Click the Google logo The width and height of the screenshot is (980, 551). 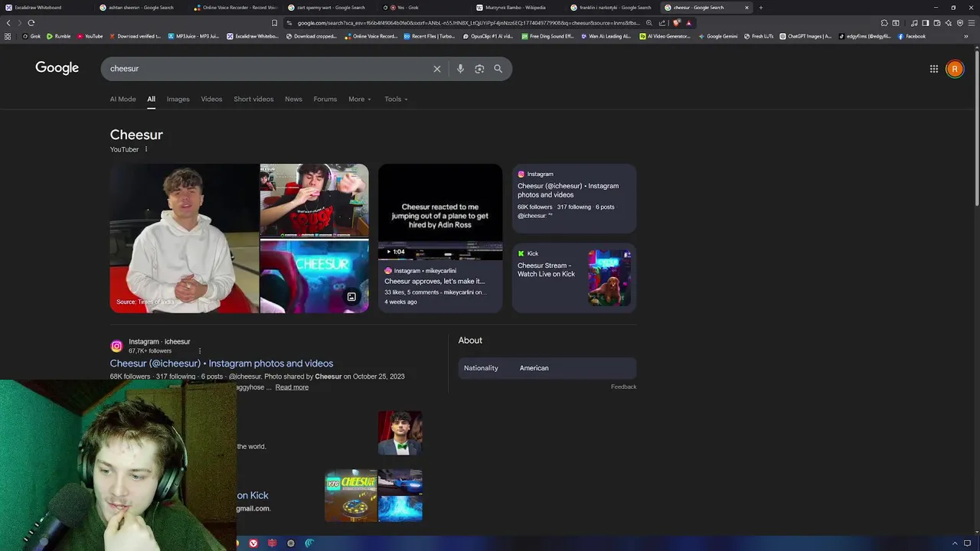57,68
